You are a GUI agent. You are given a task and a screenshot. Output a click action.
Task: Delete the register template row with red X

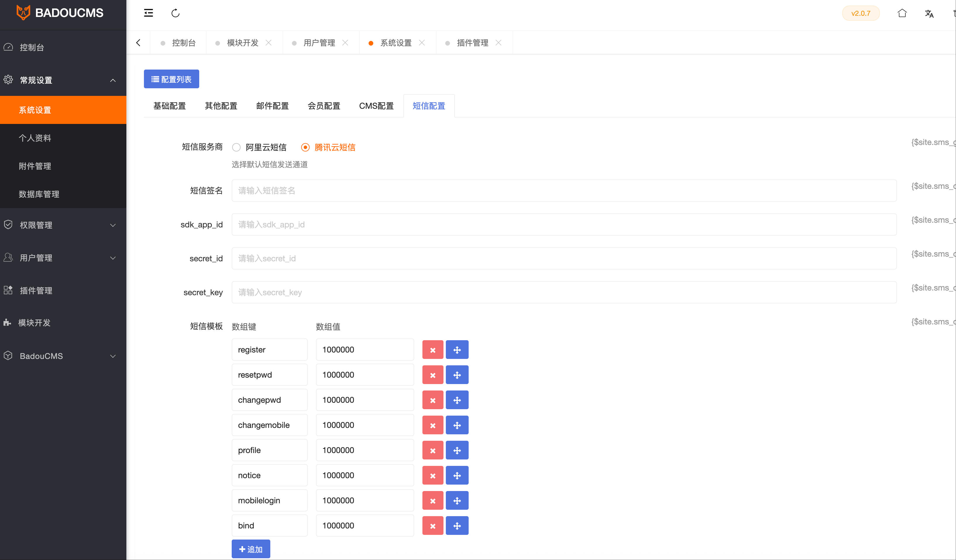(432, 349)
